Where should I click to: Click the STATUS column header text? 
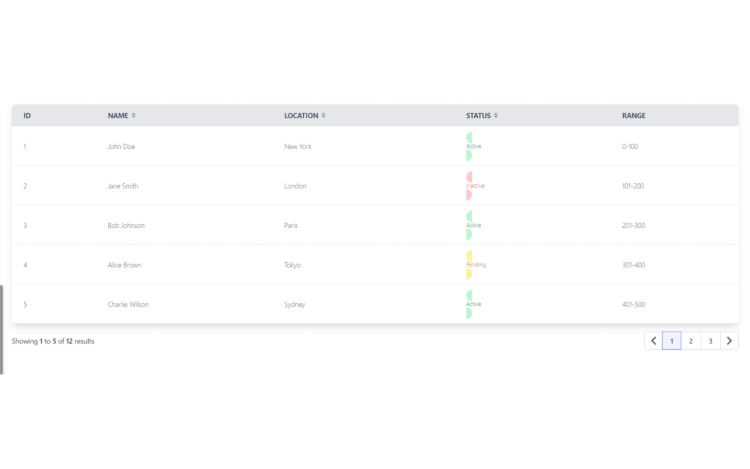(478, 115)
